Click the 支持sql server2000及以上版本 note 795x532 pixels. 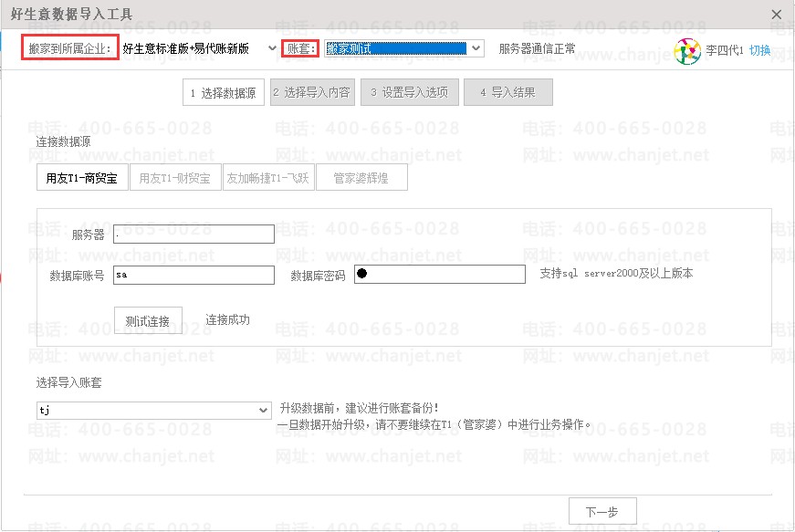(x=616, y=274)
